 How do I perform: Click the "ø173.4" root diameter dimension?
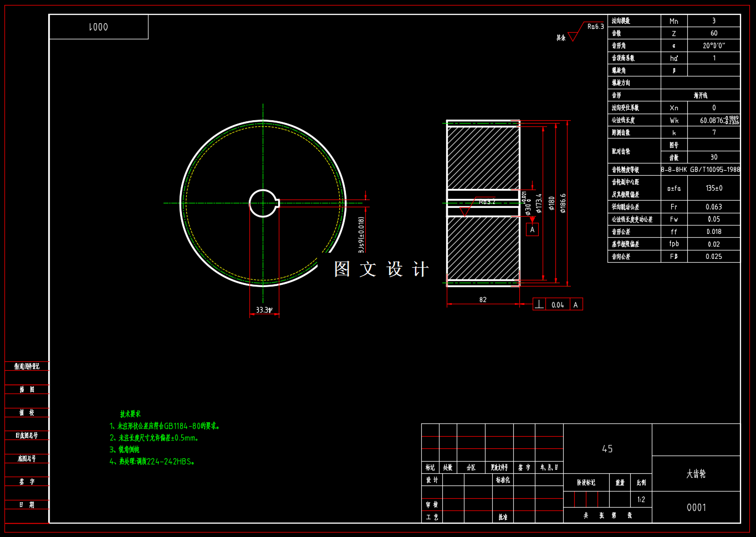(x=539, y=203)
